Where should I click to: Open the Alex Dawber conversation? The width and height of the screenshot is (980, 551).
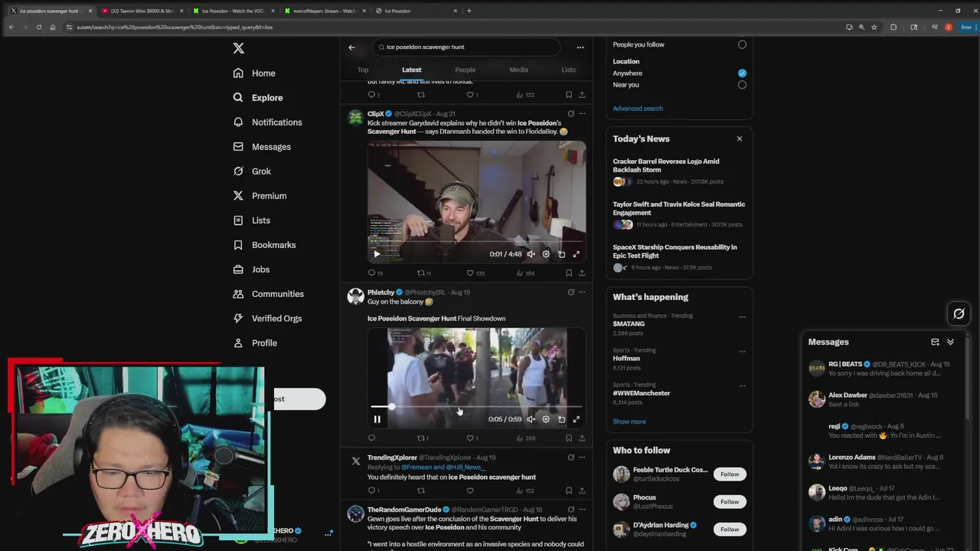point(882,399)
